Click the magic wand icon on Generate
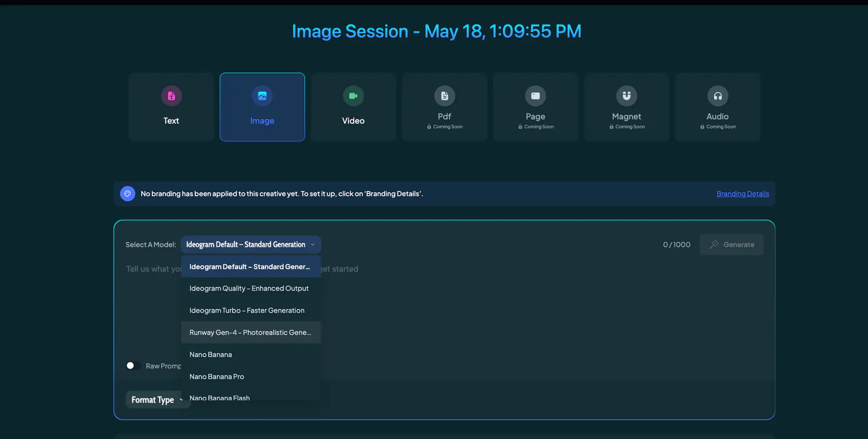The width and height of the screenshot is (868, 439). tap(714, 244)
